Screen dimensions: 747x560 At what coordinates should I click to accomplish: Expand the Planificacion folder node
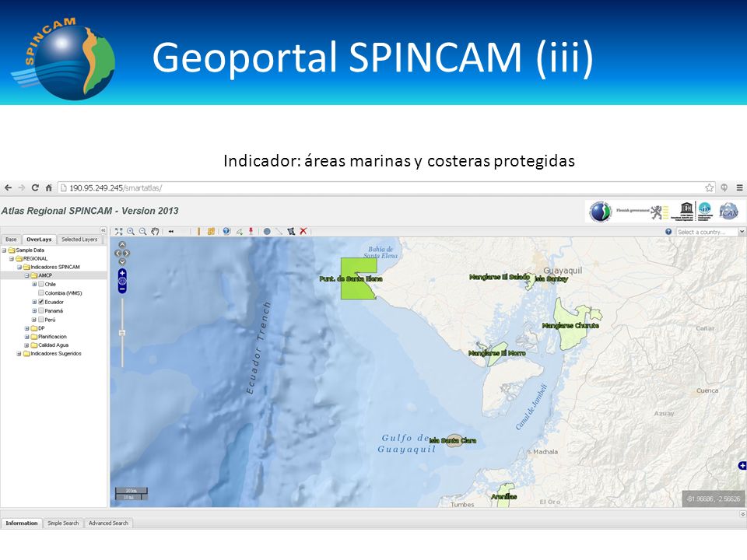pos(26,337)
